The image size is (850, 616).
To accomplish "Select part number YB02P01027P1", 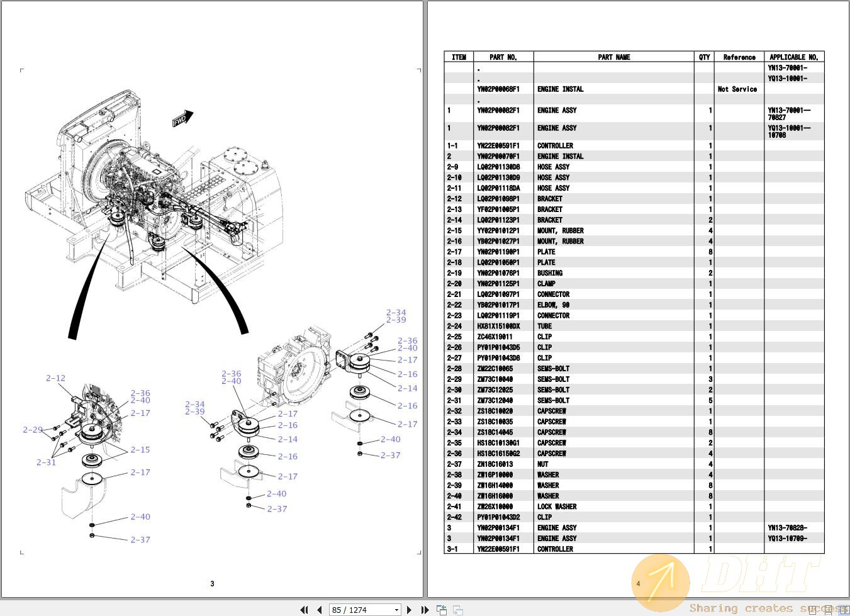I will [x=498, y=242].
